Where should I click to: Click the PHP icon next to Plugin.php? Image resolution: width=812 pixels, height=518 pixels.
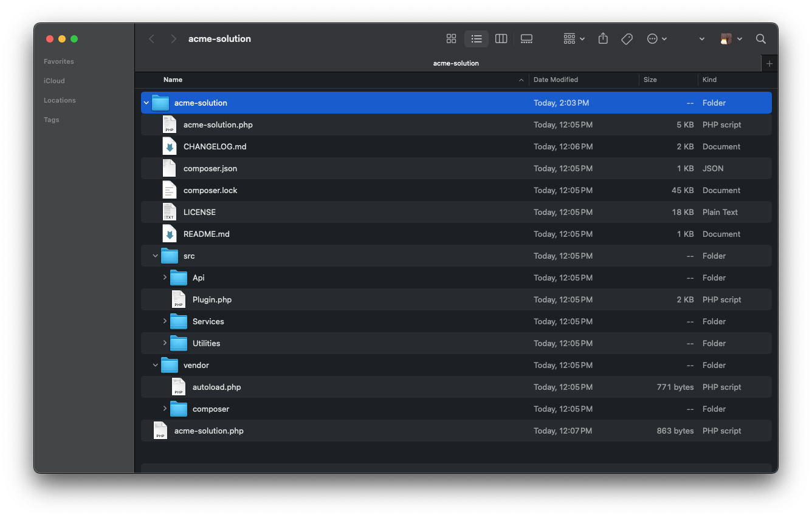(x=178, y=299)
